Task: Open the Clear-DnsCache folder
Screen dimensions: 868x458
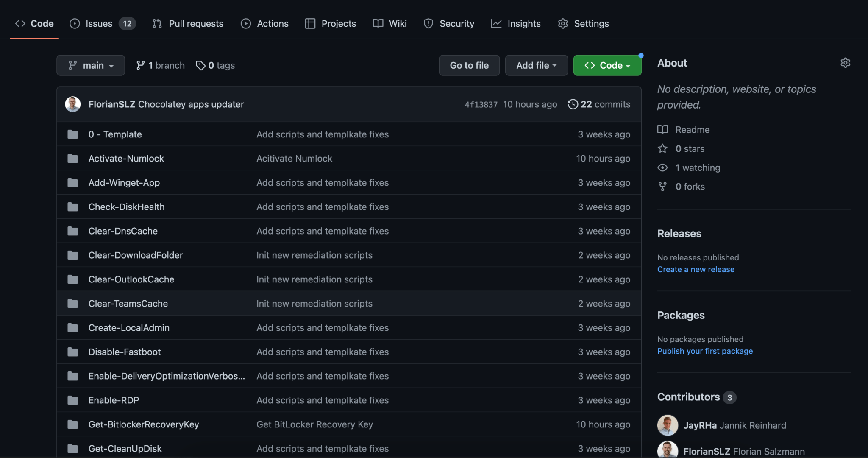Action: click(x=123, y=231)
